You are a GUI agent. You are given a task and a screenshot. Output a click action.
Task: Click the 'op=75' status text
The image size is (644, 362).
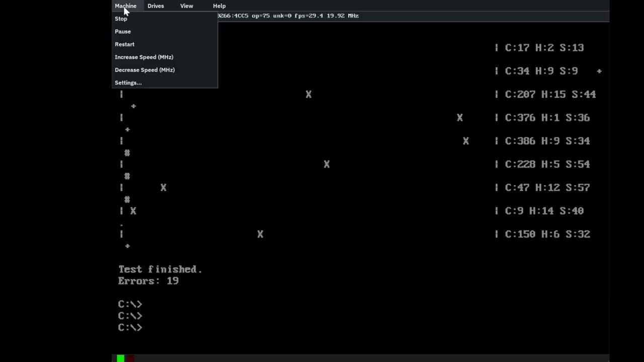tap(261, 16)
